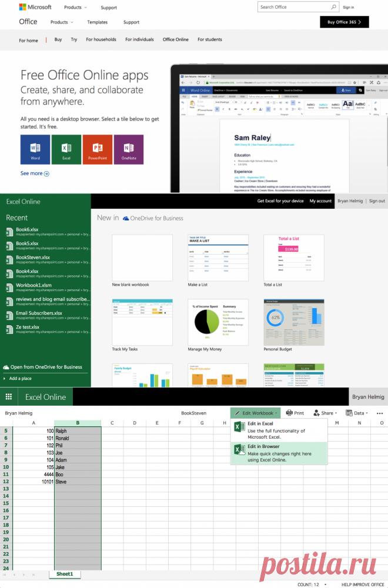Click the Book6.xlsx file icon

9,232
